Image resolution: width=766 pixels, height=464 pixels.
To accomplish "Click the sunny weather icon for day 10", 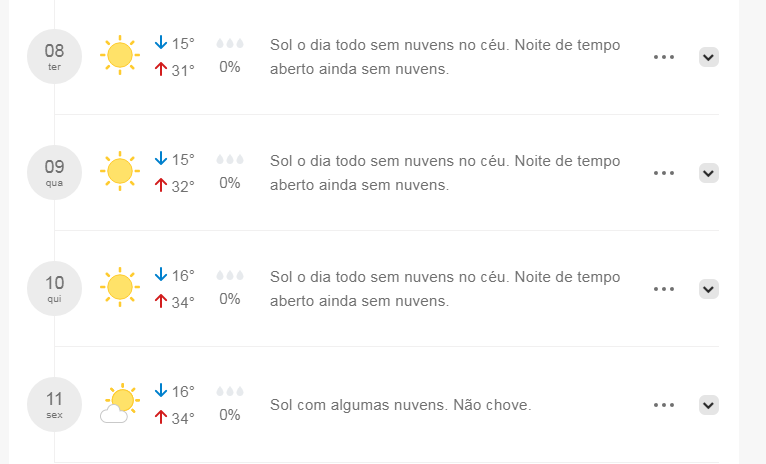I will 120,287.
